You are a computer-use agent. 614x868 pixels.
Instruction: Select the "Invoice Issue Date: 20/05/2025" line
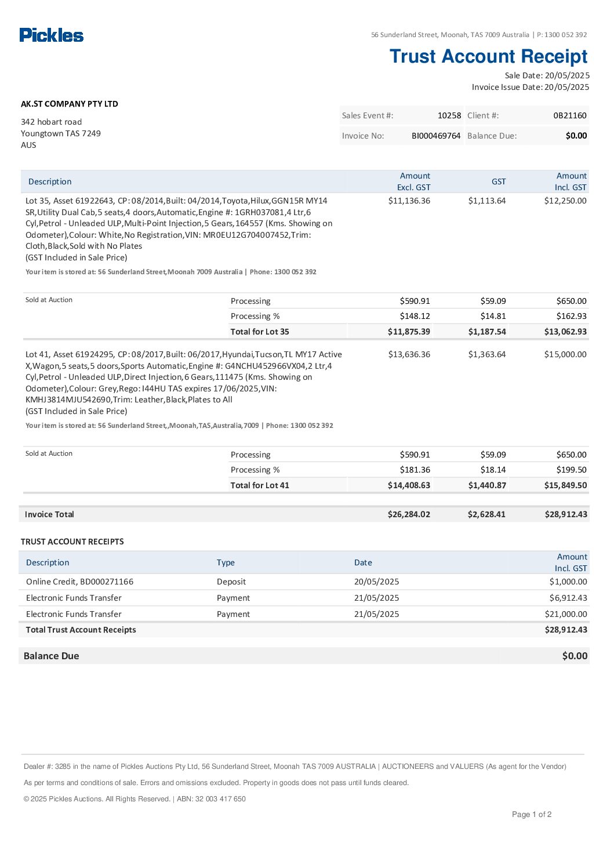pyautogui.click(x=530, y=87)
